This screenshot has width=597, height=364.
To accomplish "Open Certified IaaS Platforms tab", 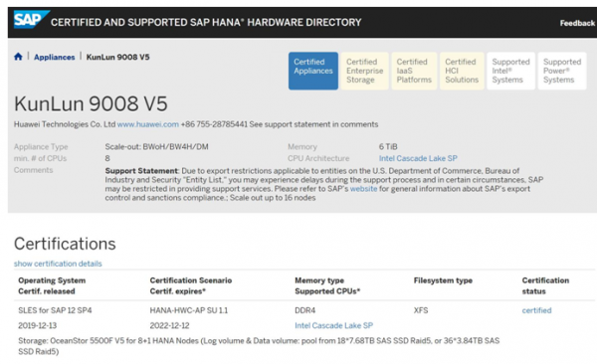I will [x=414, y=71].
